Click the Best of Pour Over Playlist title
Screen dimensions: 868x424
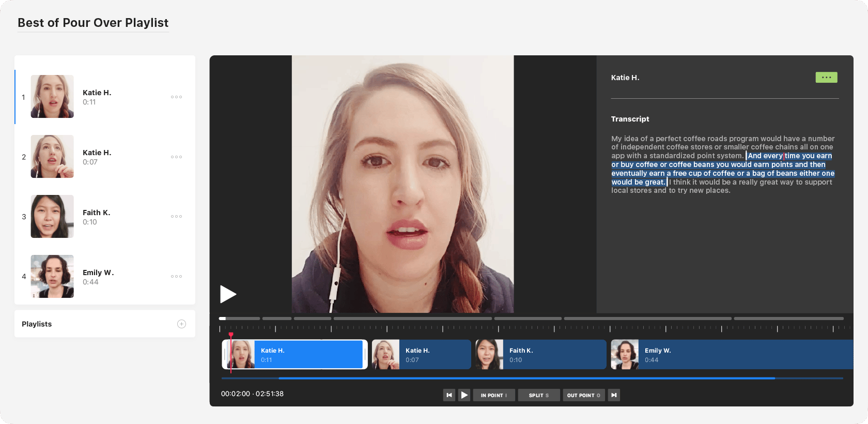click(93, 23)
